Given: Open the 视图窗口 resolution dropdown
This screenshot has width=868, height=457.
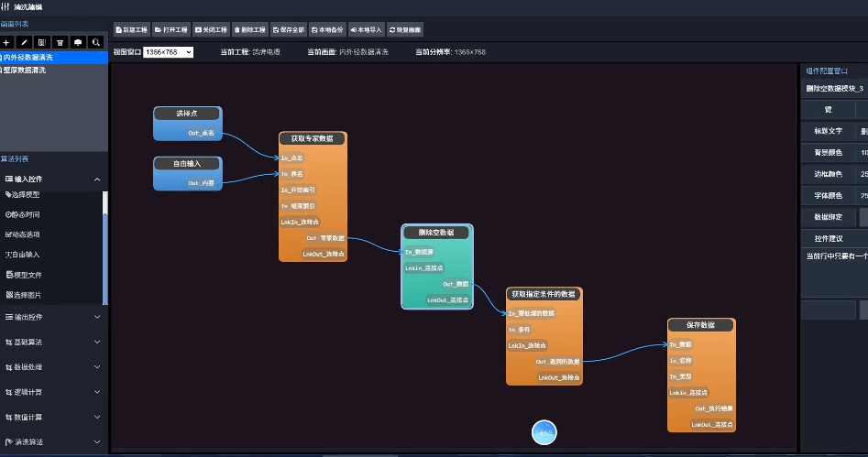Looking at the screenshot, I should (x=168, y=52).
